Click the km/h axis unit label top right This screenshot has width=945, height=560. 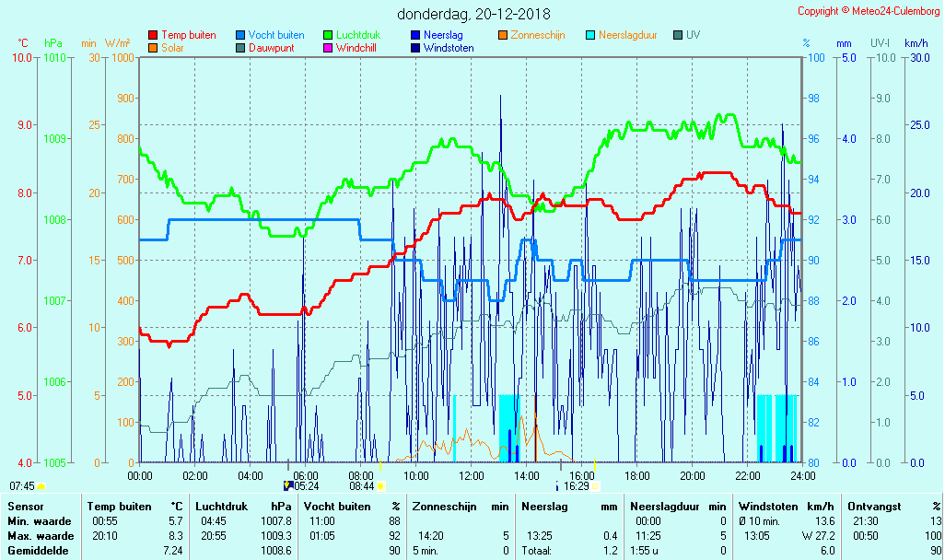(916, 43)
